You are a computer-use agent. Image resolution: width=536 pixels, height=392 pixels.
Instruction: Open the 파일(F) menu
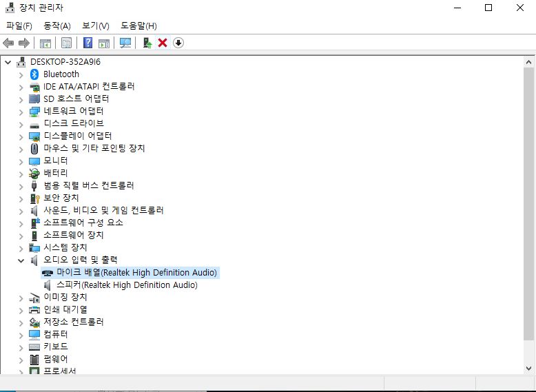(19, 26)
